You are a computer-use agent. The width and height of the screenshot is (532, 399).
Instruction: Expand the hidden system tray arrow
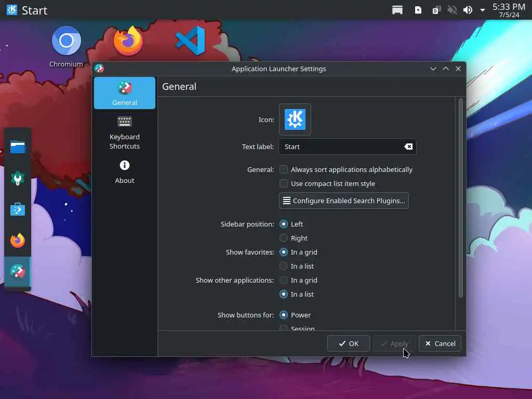(483, 10)
